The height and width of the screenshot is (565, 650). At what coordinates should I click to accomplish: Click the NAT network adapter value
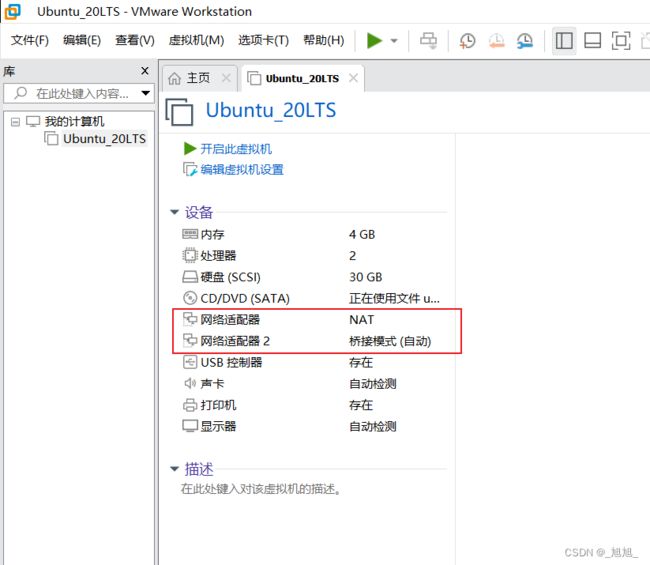coord(361,320)
